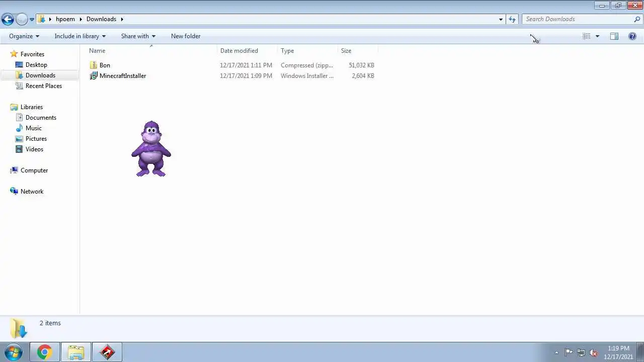Open the Videos library
This screenshot has height=362, width=644.
[34, 149]
